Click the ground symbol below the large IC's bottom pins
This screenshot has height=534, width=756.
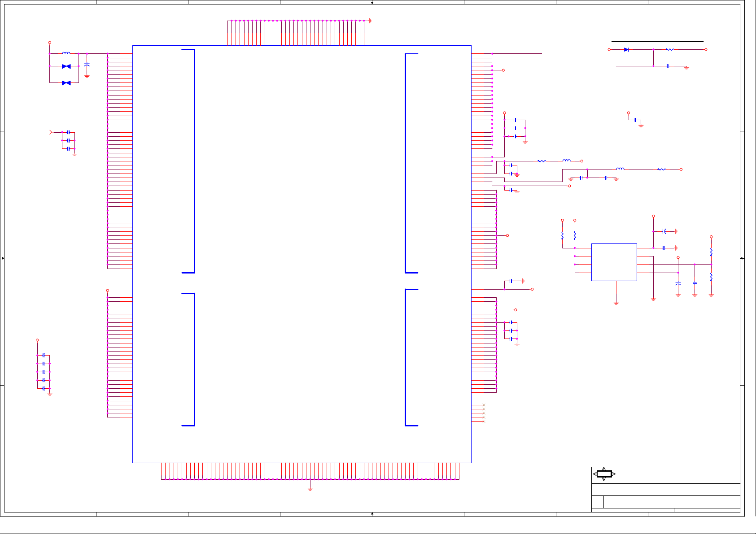tap(310, 489)
